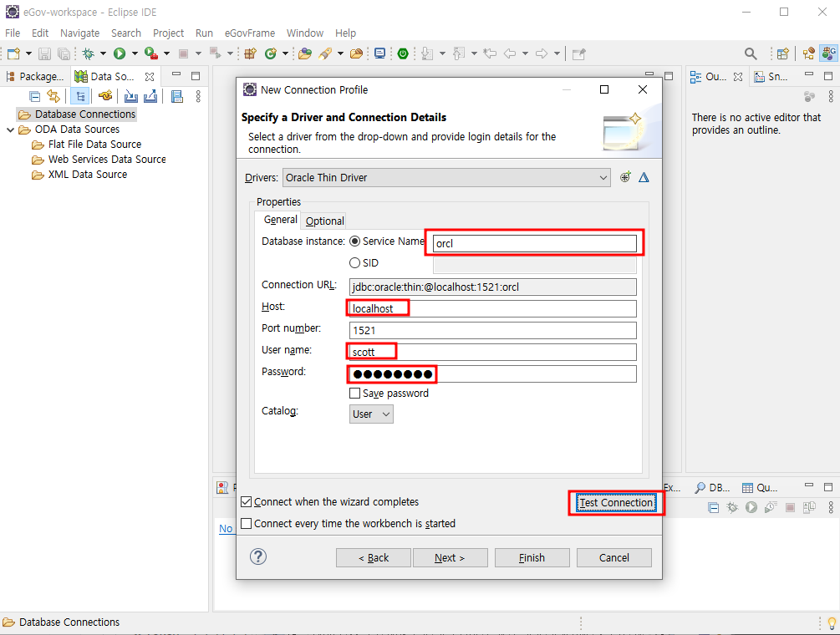This screenshot has height=635, width=840.
Task: Click Data Source Explorer view menu dots
Action: pos(198,96)
